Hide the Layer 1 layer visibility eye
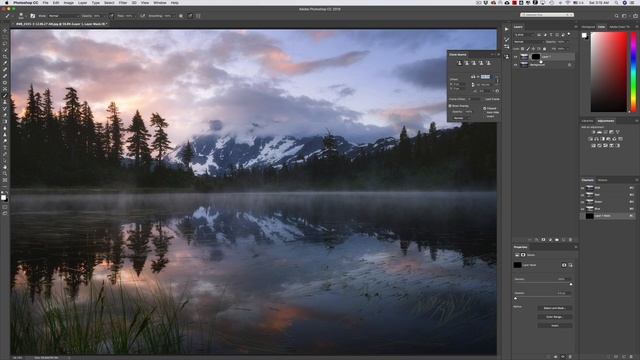The width and height of the screenshot is (640, 360). click(x=516, y=57)
